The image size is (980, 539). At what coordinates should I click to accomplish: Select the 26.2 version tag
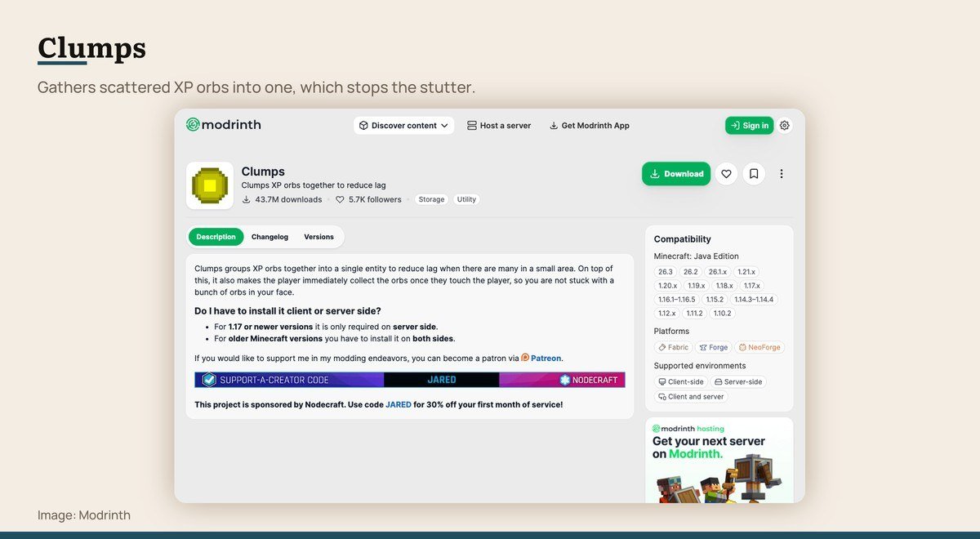pyautogui.click(x=691, y=272)
